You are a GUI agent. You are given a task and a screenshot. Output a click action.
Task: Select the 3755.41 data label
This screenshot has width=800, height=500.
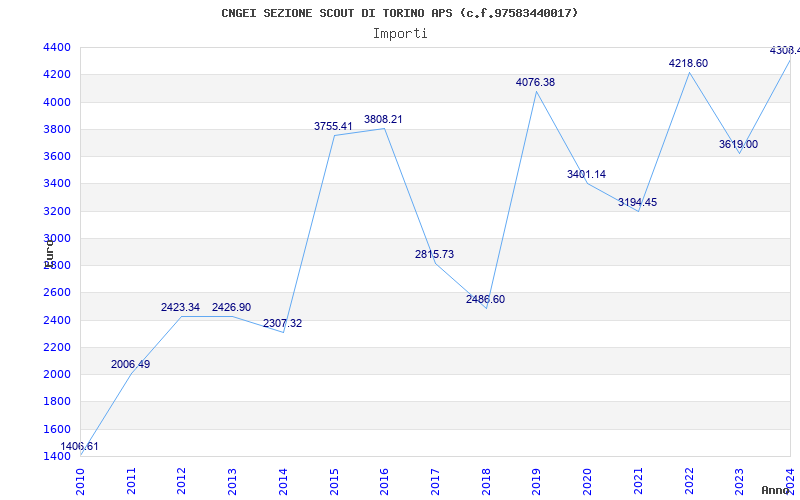click(333, 126)
